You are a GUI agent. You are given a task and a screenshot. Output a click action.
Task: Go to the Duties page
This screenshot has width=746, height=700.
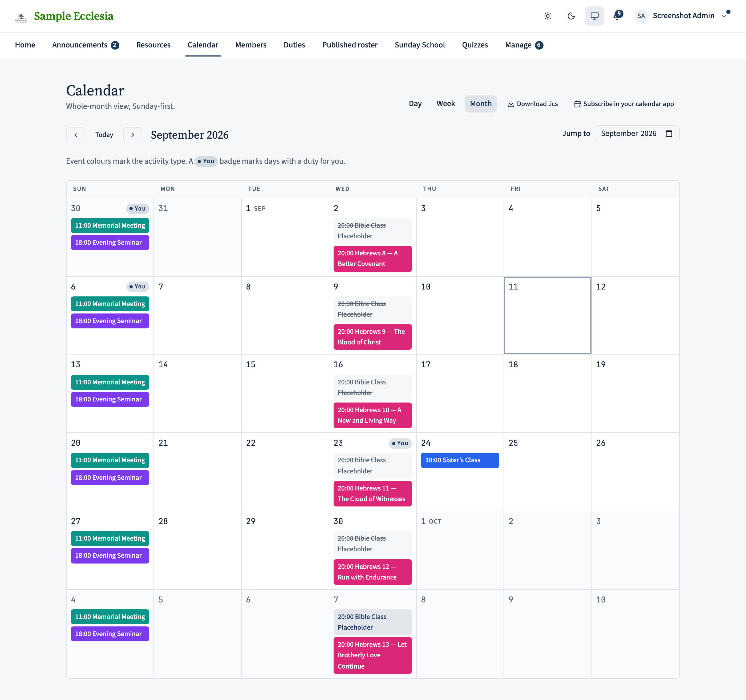click(x=294, y=45)
